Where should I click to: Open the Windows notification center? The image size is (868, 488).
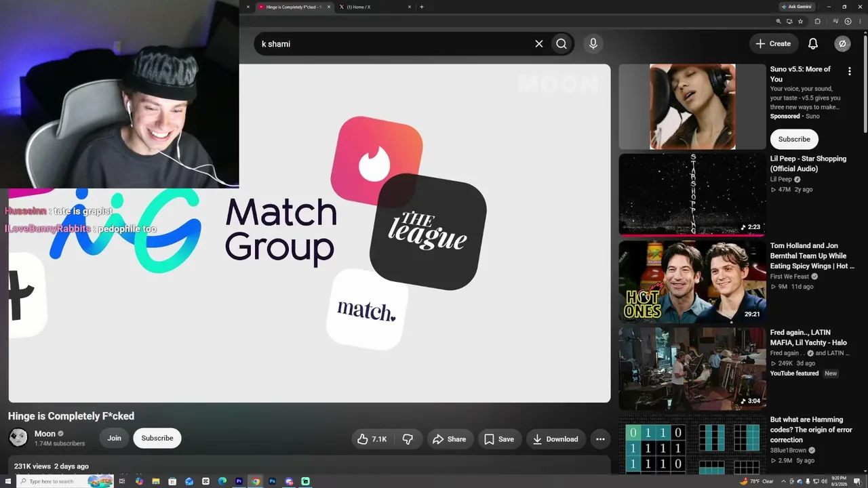coord(857,481)
